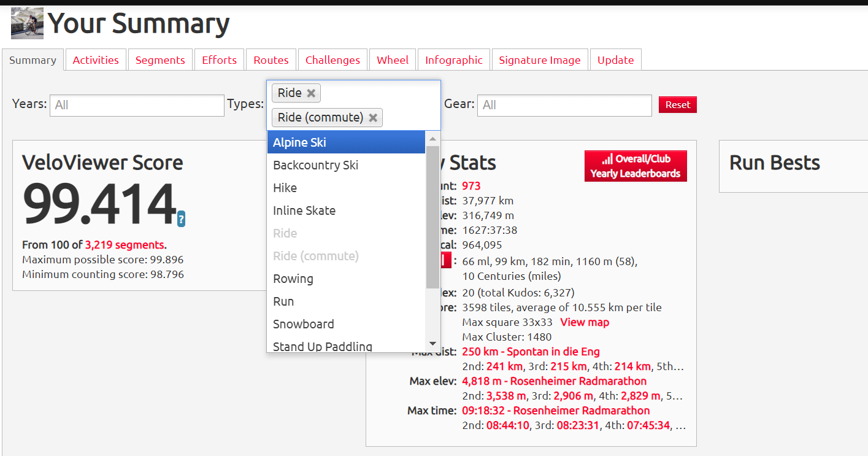Open the Wheel tab
The height and width of the screenshot is (456, 868).
click(393, 60)
